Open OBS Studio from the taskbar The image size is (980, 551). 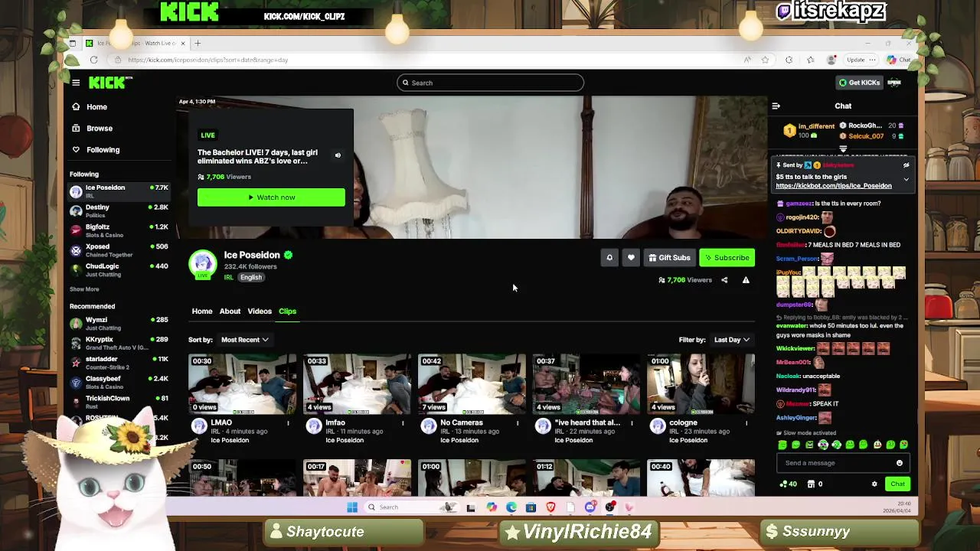[610, 507]
